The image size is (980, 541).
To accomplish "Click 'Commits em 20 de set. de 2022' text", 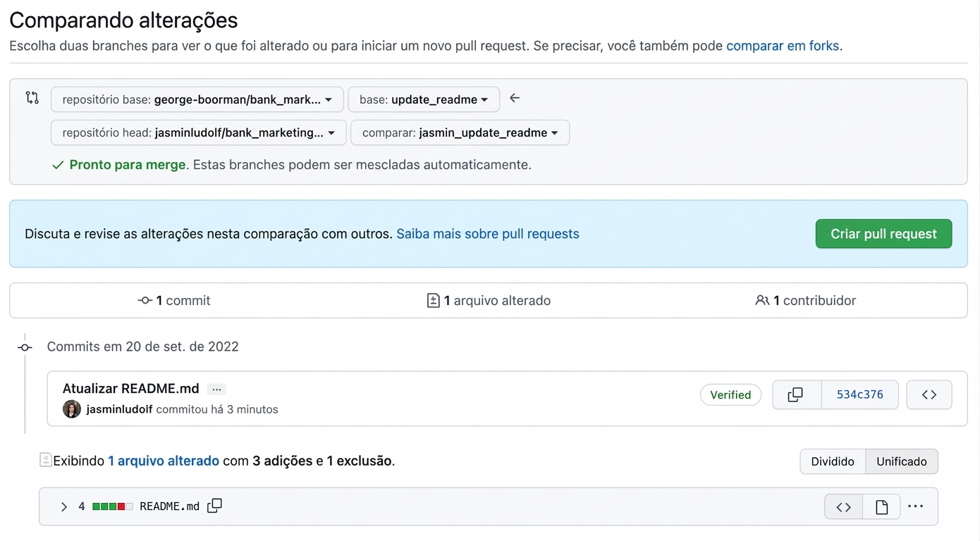I will click(143, 347).
